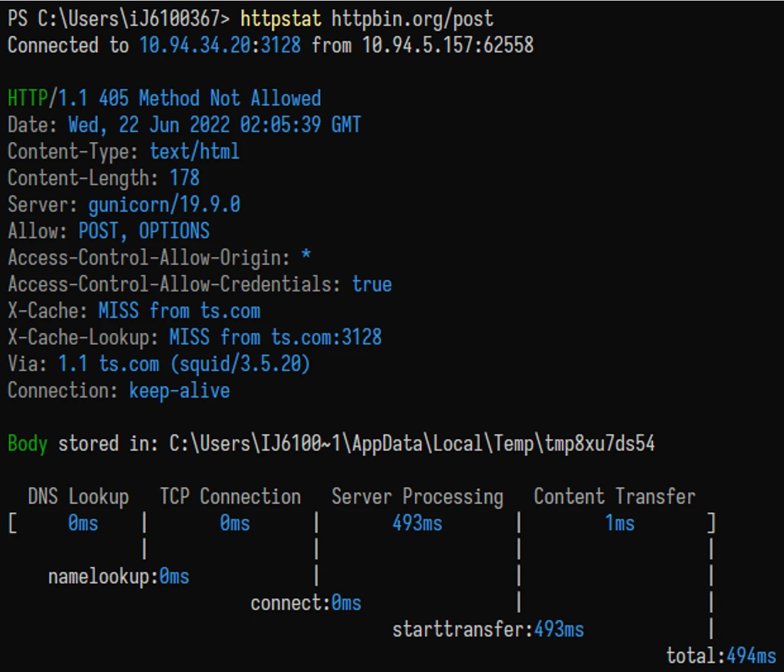
Task: Click the Access-Control-Allow-Credentials true value
Action: pos(371,284)
